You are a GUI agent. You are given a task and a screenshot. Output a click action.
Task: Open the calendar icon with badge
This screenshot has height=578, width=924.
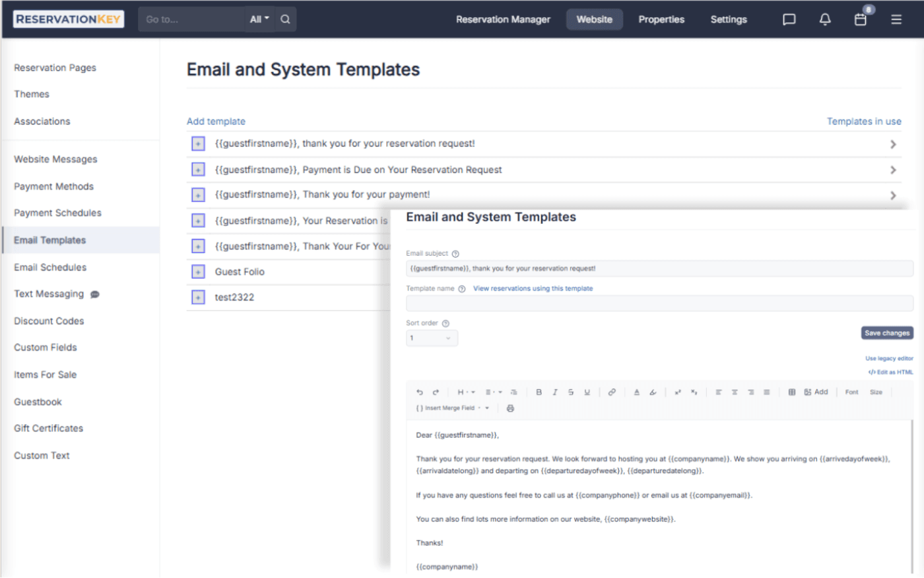pos(860,20)
